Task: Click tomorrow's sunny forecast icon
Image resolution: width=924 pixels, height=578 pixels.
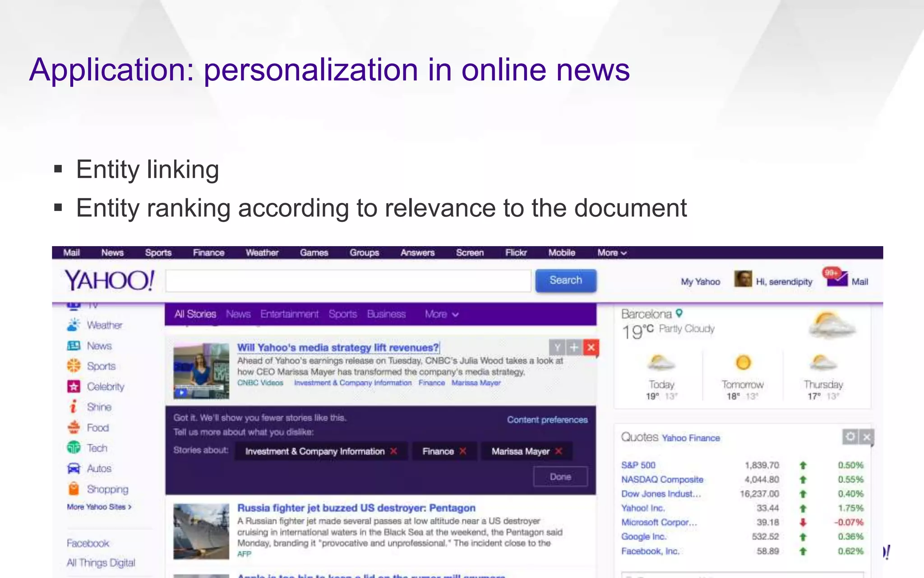Action: tap(743, 363)
